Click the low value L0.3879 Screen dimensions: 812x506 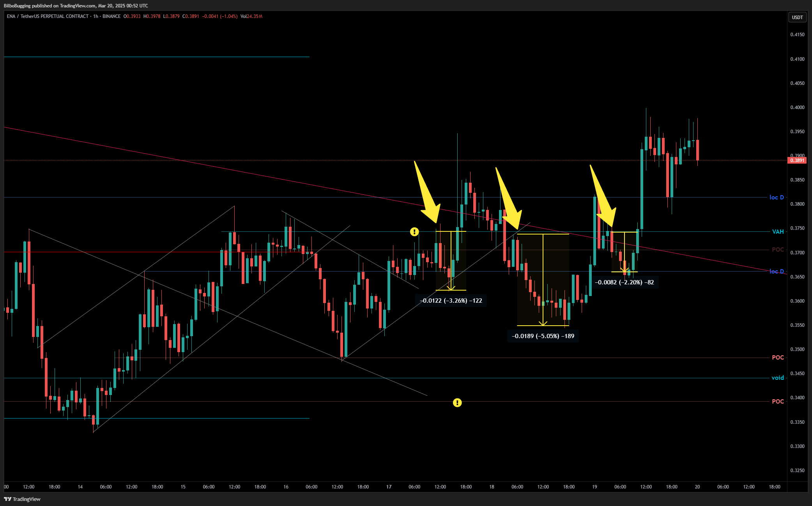(x=171, y=16)
